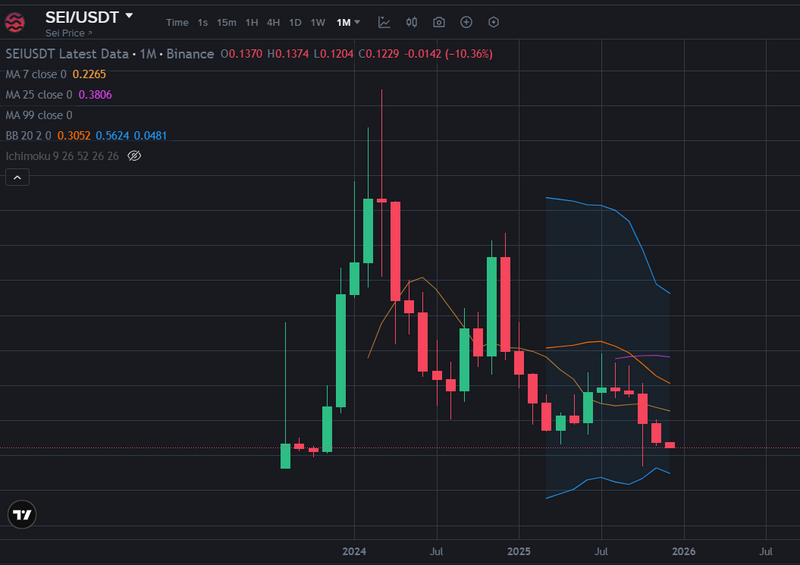Click the BB 20 2 indicator legend
The height and width of the screenshot is (565, 800).
pos(29,135)
